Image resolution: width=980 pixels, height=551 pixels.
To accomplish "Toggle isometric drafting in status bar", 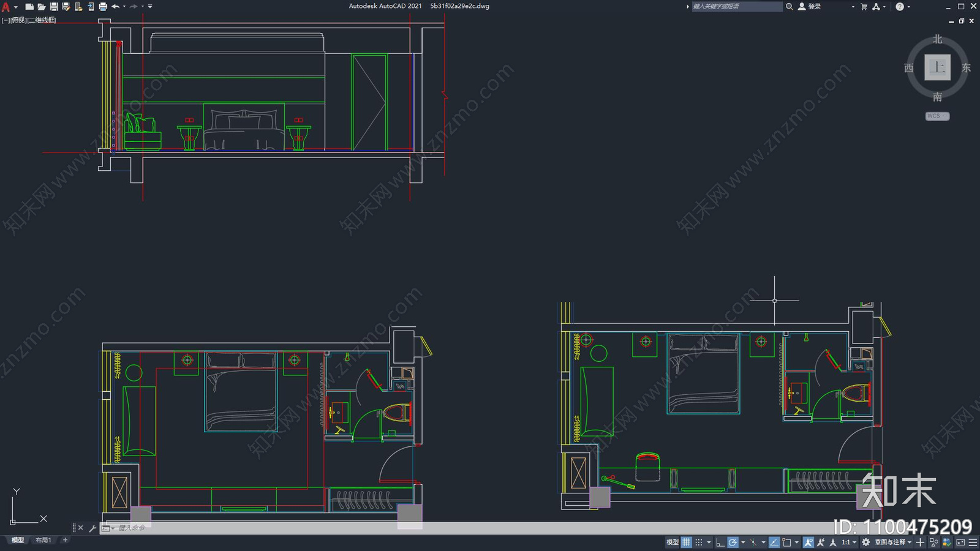I will [753, 542].
